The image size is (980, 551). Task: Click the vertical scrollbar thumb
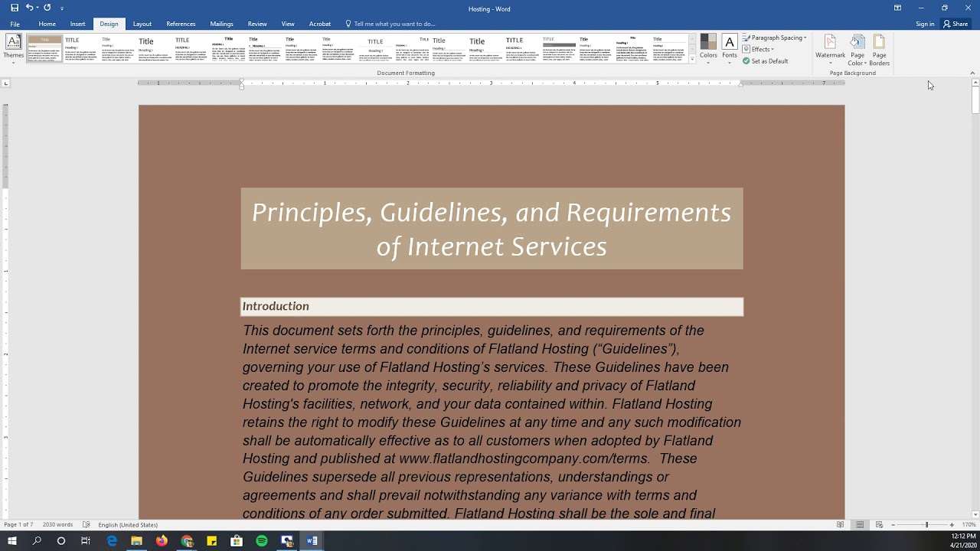976,101
